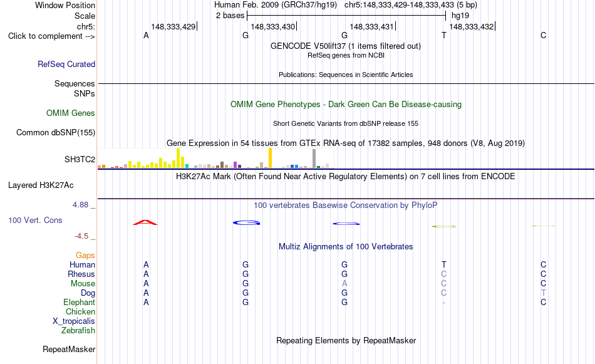Viewport: 595px width, 364px height.
Task: Click the tall gray bar in SH3TC2 expression chart
Action: point(314,159)
